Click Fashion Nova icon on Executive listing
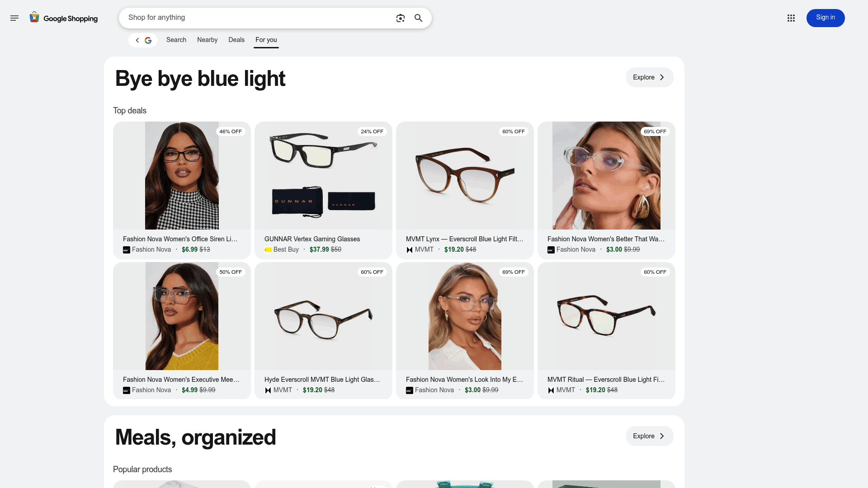Screen dimensions: 868x488 (127, 390)
